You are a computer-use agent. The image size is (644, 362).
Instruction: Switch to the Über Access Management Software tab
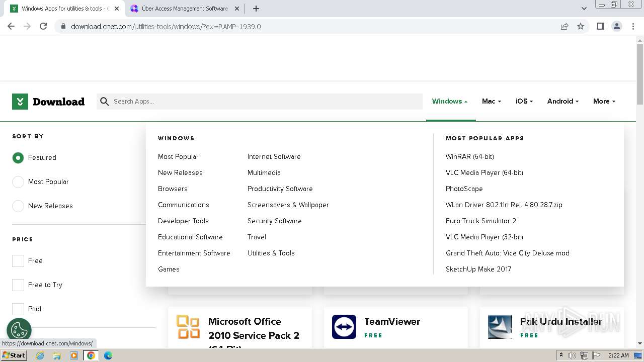pos(185,9)
